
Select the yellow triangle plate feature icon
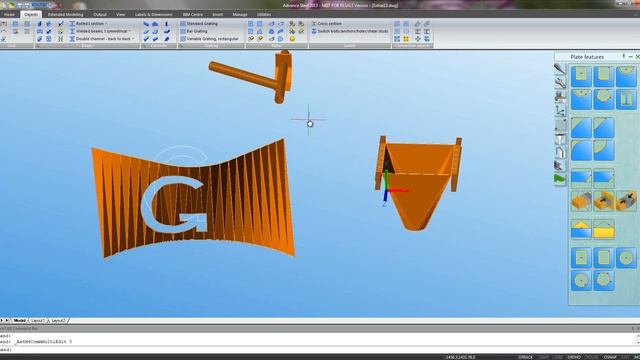coord(581,229)
